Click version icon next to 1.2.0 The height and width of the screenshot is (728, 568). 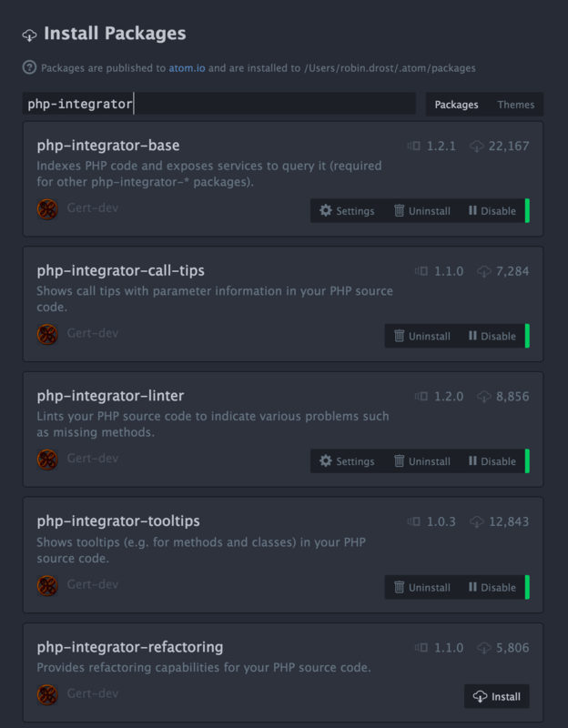tap(421, 396)
